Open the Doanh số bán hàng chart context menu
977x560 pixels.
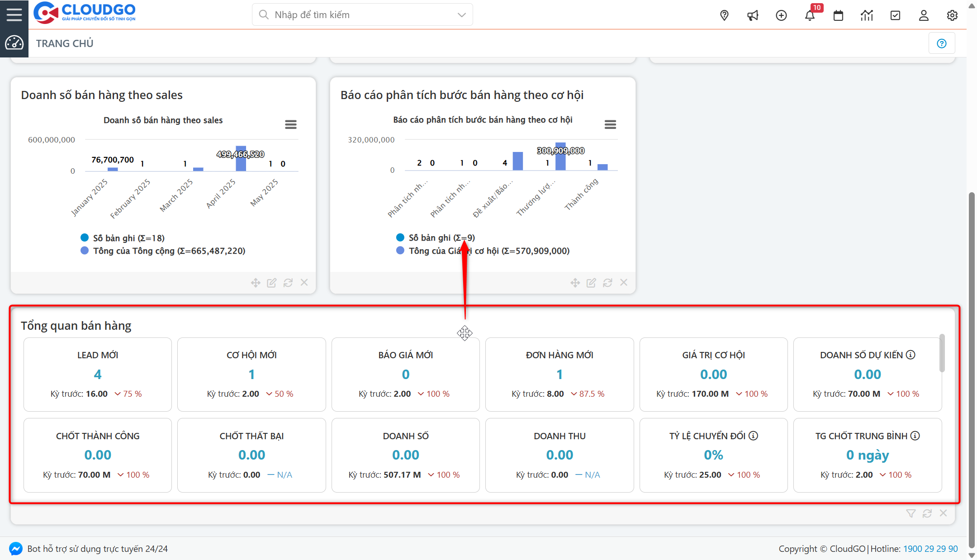(291, 124)
